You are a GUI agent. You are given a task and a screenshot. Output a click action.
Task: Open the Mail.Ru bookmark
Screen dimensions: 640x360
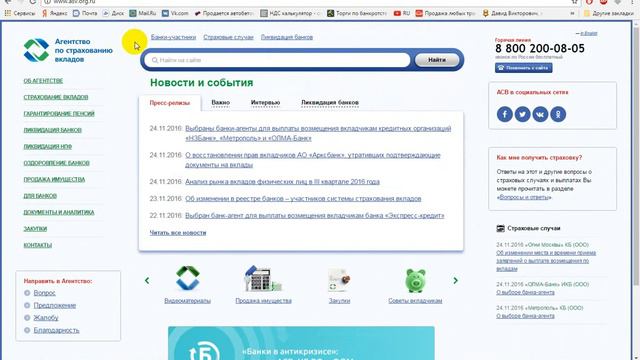pos(143,13)
